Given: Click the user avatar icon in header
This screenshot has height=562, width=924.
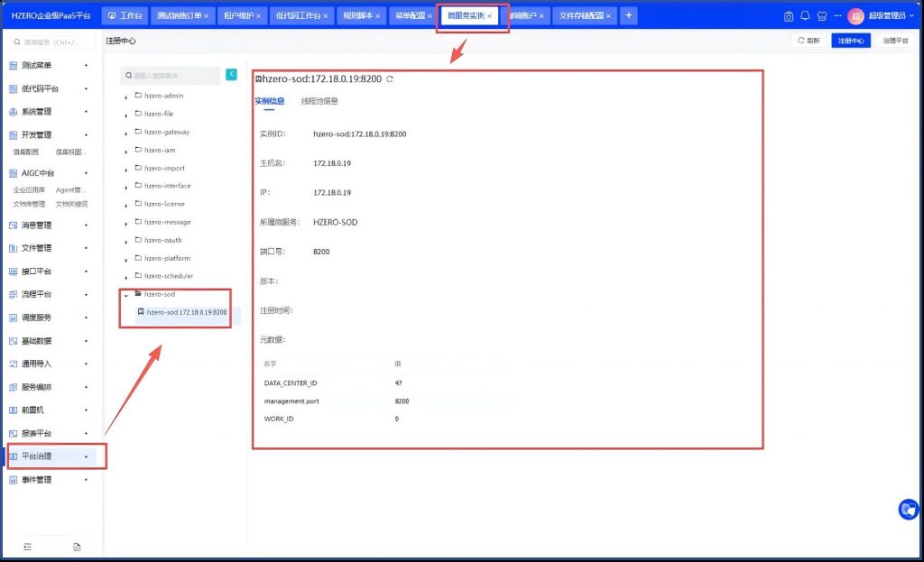Looking at the screenshot, I should [x=855, y=16].
